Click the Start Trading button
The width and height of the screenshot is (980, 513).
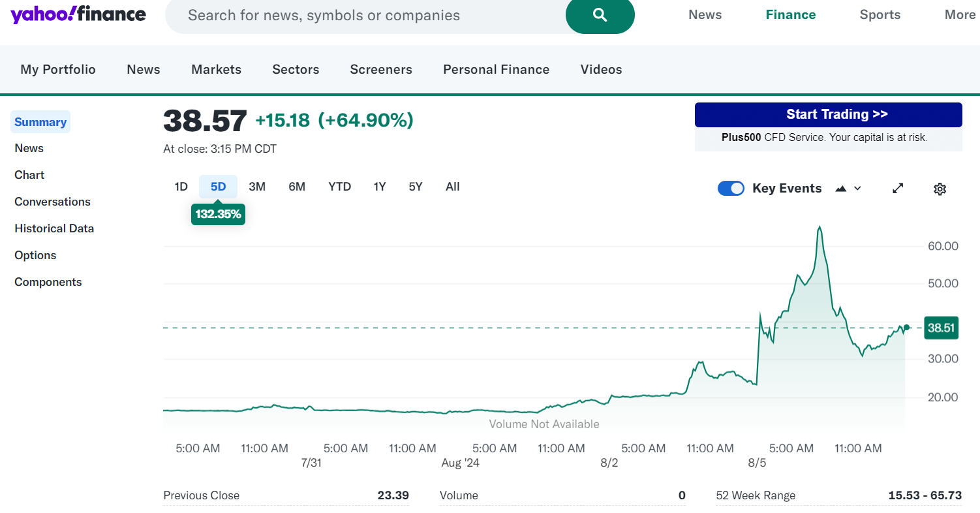point(828,114)
